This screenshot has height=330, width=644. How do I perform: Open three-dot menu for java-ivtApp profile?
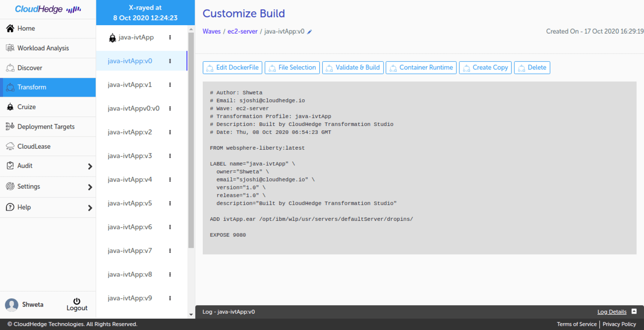click(x=170, y=37)
